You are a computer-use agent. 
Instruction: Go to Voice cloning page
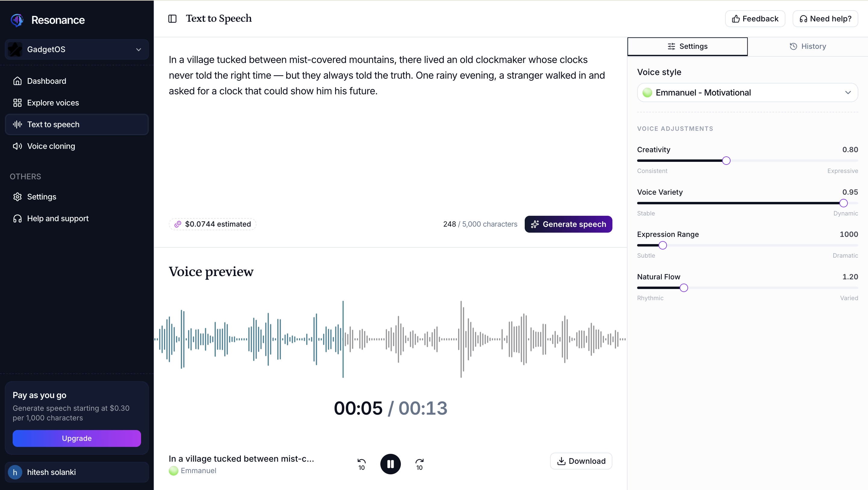(77, 146)
